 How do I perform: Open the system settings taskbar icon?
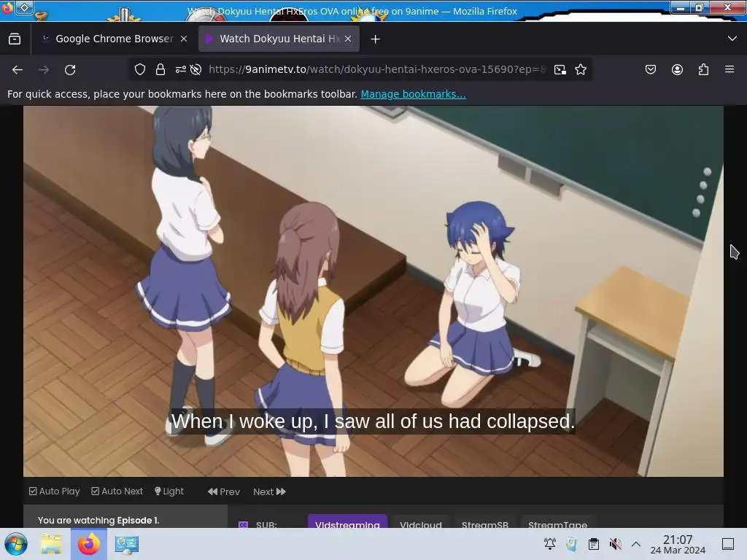point(127,544)
